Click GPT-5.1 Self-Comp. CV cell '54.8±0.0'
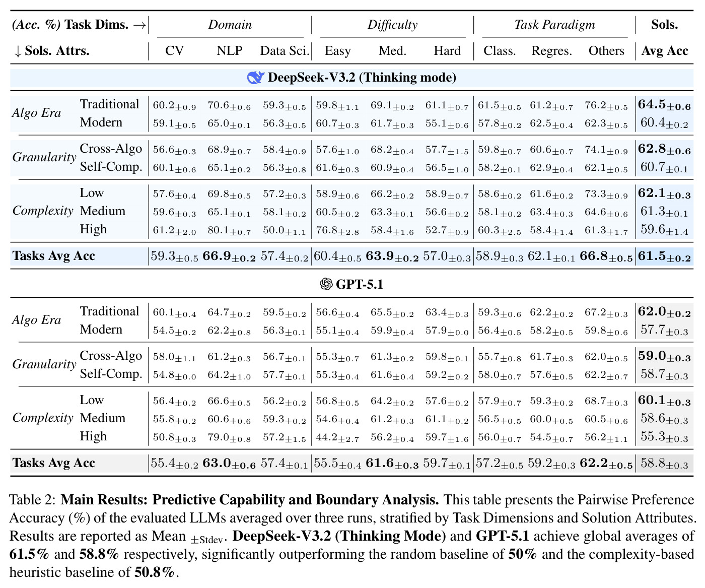The image size is (705, 588). pos(175,375)
